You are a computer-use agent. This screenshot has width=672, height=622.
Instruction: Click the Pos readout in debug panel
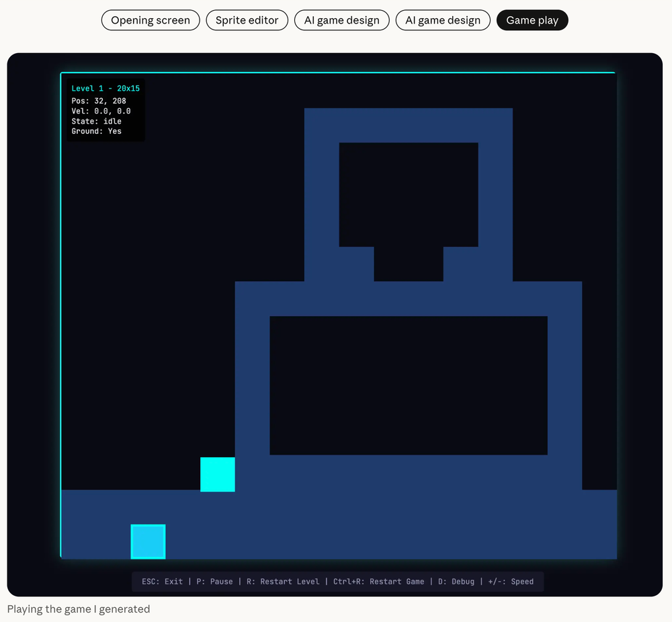(99, 102)
